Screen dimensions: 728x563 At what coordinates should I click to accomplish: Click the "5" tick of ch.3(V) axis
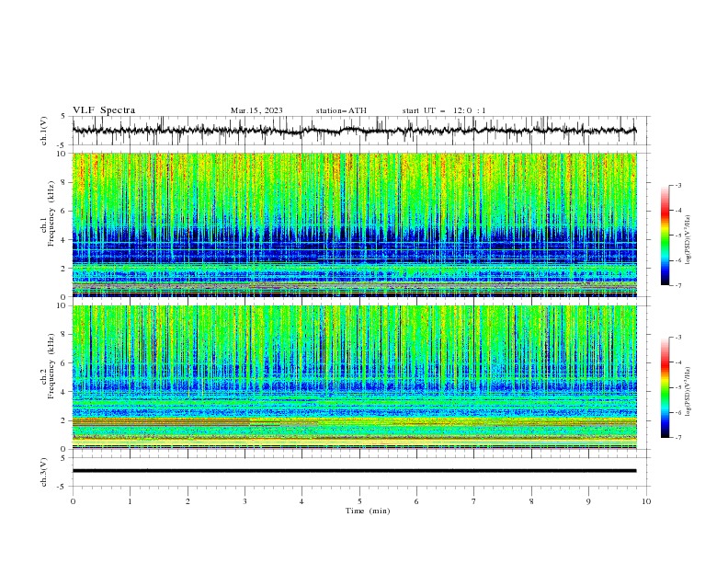point(64,458)
